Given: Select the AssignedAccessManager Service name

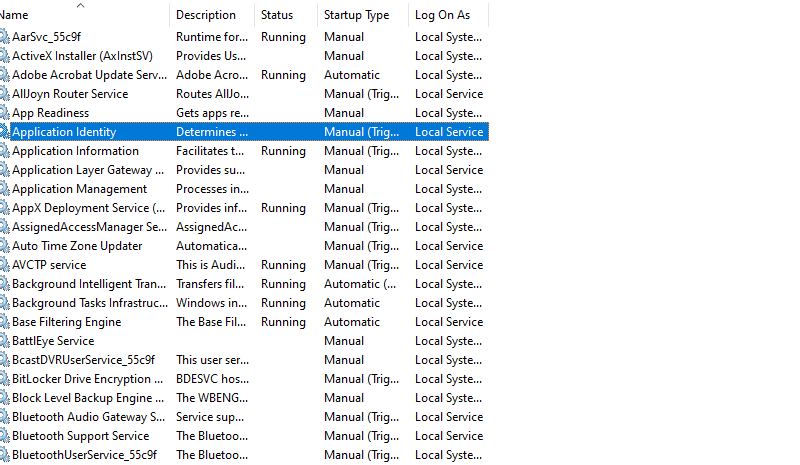Looking at the screenshot, I should (x=90, y=227).
